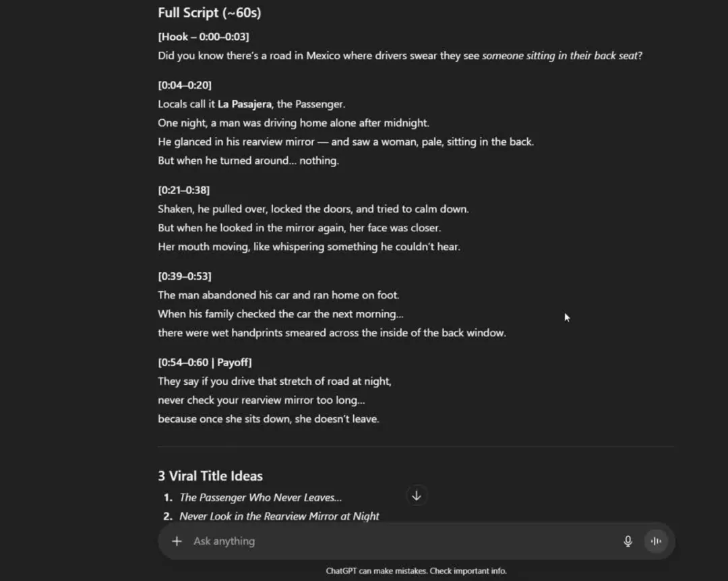Click the "ChatGPT can make mistakes" disclaimer text
This screenshot has height=581, width=728.
[416, 571]
